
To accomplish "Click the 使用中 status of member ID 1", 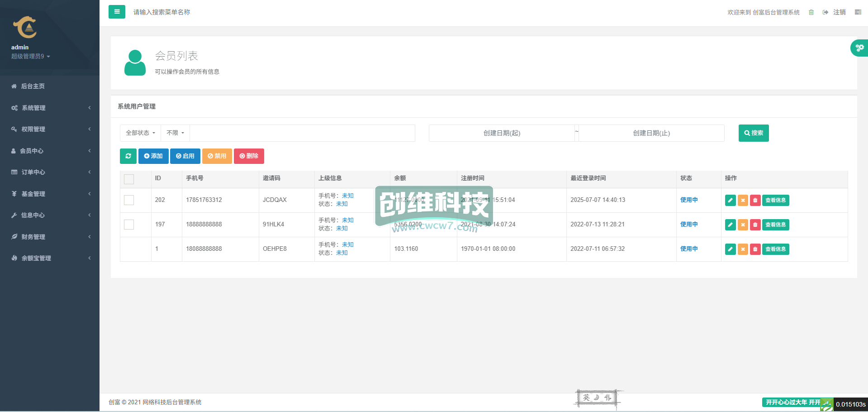I will point(689,249).
